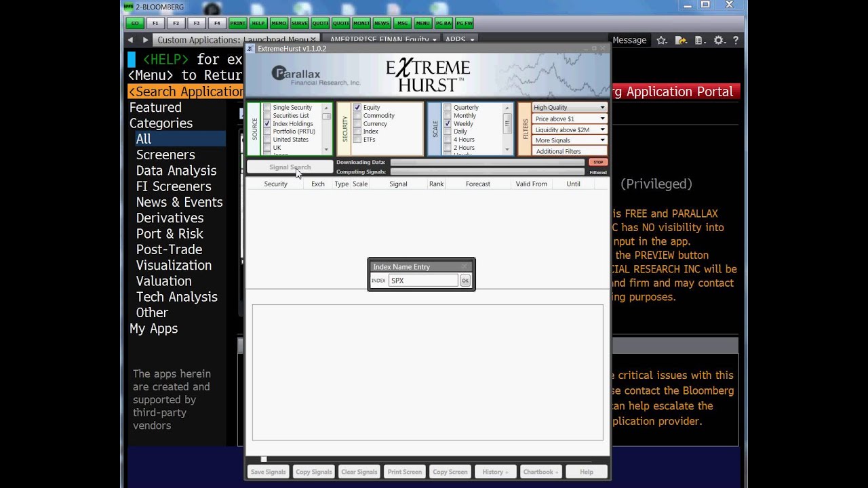Viewport: 868px width, 488px height.
Task: Go forward with the right arrow navigation icon
Action: pos(144,40)
